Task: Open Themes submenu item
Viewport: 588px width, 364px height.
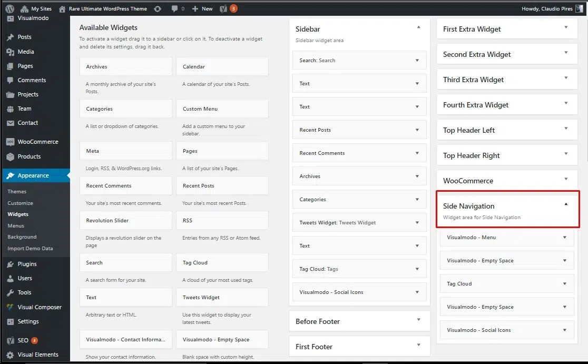Action: tap(17, 192)
